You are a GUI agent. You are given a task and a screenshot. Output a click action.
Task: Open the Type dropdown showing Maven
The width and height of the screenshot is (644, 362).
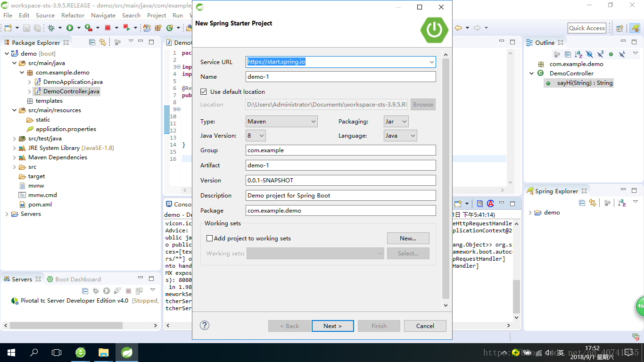282,122
